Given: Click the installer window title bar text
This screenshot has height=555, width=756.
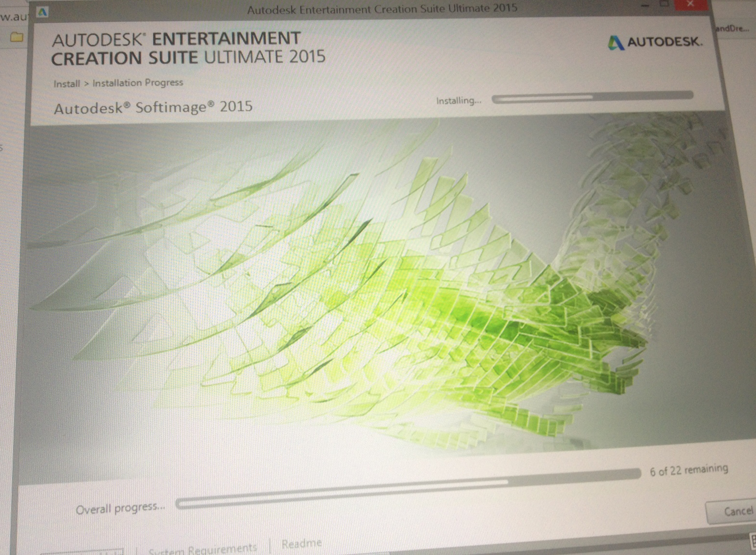Looking at the screenshot, I should click(382, 9).
